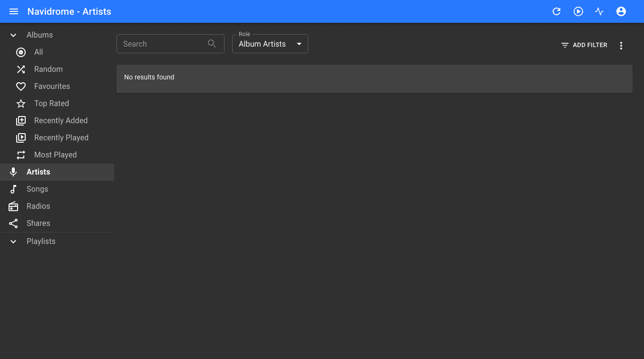Click the search magnifier icon
Screen dimensions: 644x359
(212, 44)
